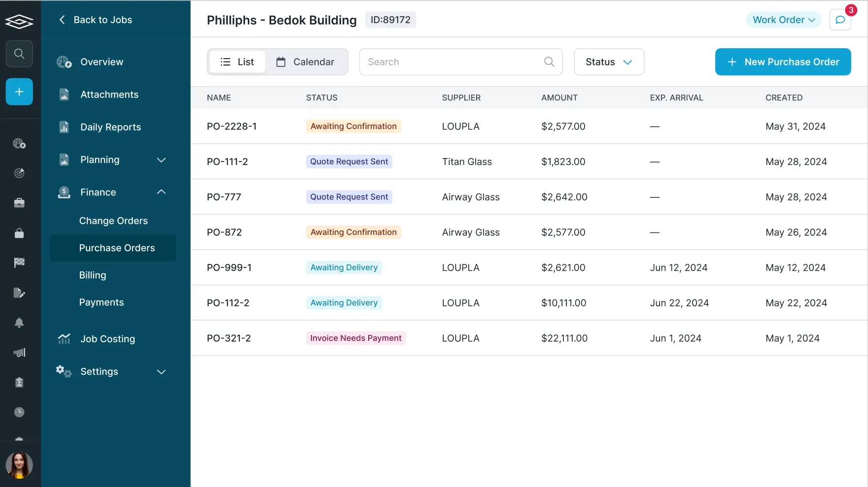The height and width of the screenshot is (487, 868).
Task: Sort by the CREATED column header
Action: pyautogui.click(x=784, y=97)
